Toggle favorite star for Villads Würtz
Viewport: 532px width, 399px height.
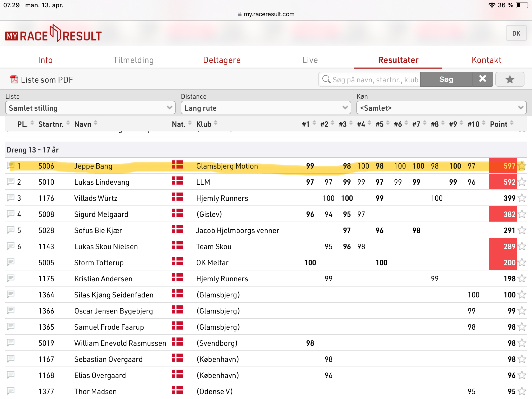click(x=522, y=198)
